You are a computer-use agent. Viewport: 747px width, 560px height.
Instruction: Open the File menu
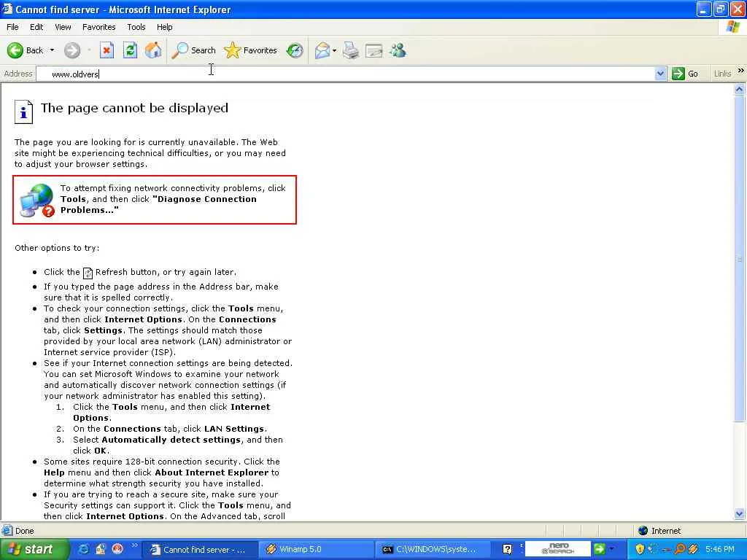click(12, 27)
